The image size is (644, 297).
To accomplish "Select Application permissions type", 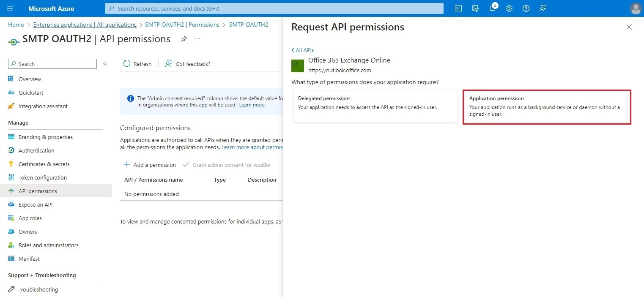I will point(547,106).
